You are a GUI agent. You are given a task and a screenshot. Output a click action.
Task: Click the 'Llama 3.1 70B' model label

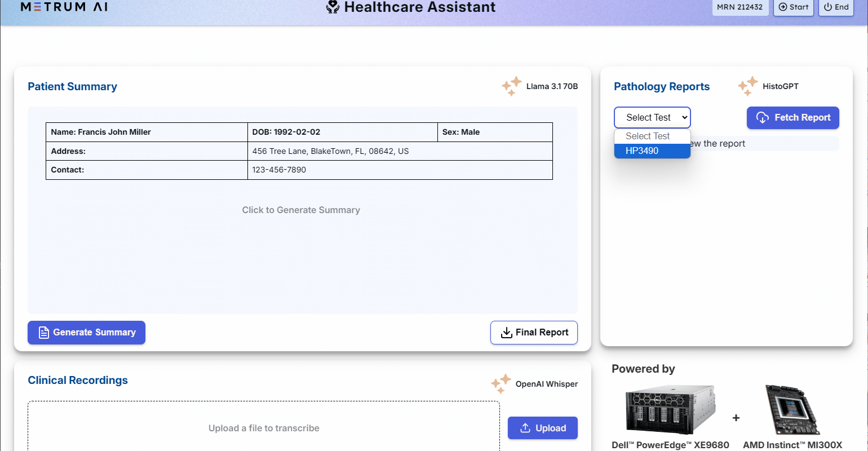coord(552,86)
